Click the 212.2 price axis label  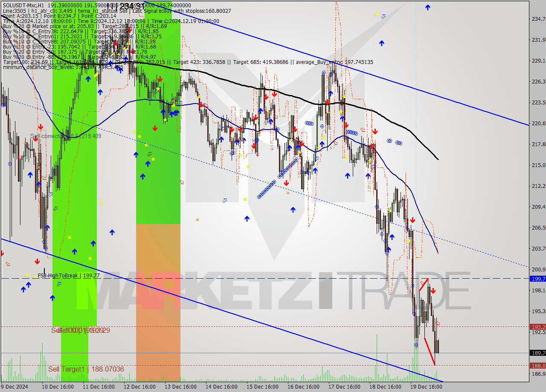538,186
